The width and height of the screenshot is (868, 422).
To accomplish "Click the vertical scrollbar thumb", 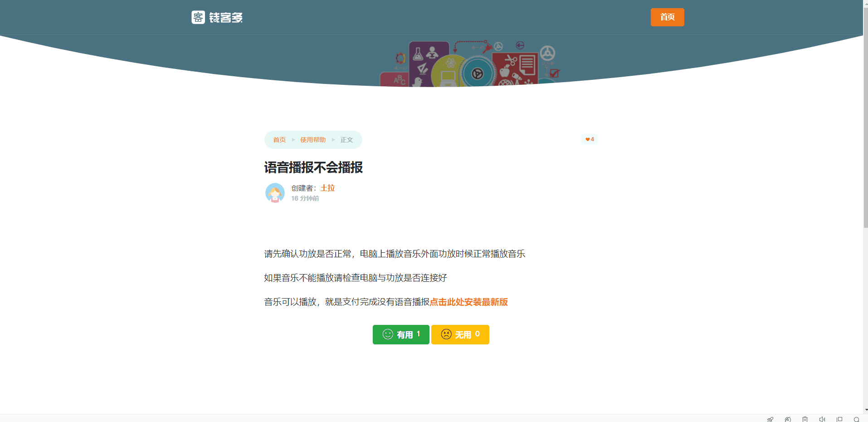I will coord(865,117).
